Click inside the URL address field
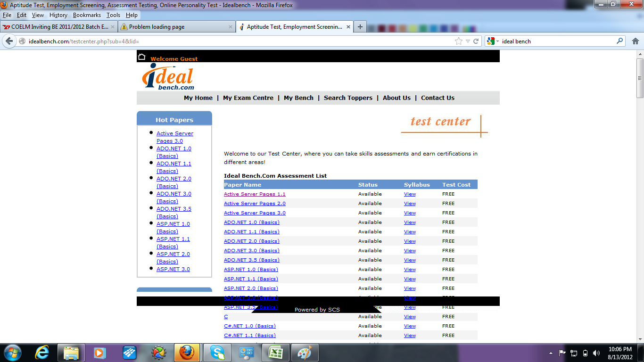The height and width of the screenshot is (362, 644). tap(236, 41)
